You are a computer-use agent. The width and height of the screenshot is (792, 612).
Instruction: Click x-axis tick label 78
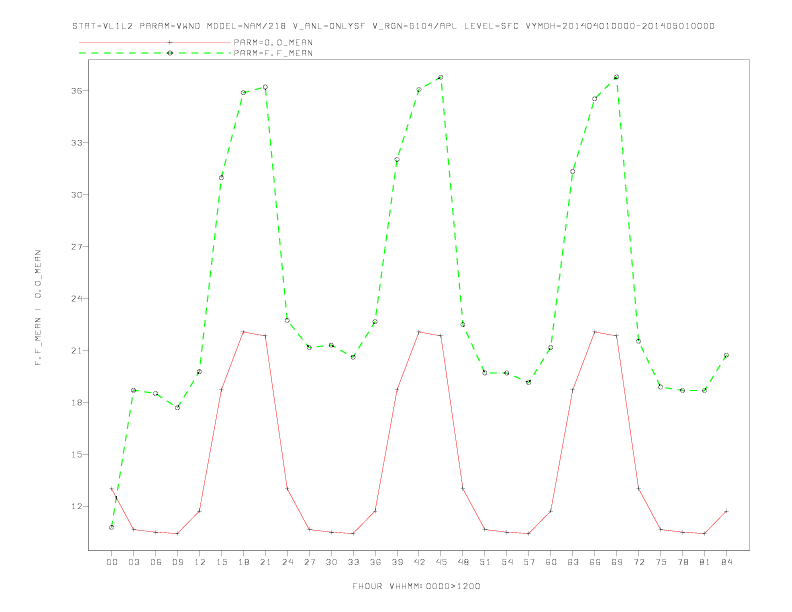[x=682, y=562]
